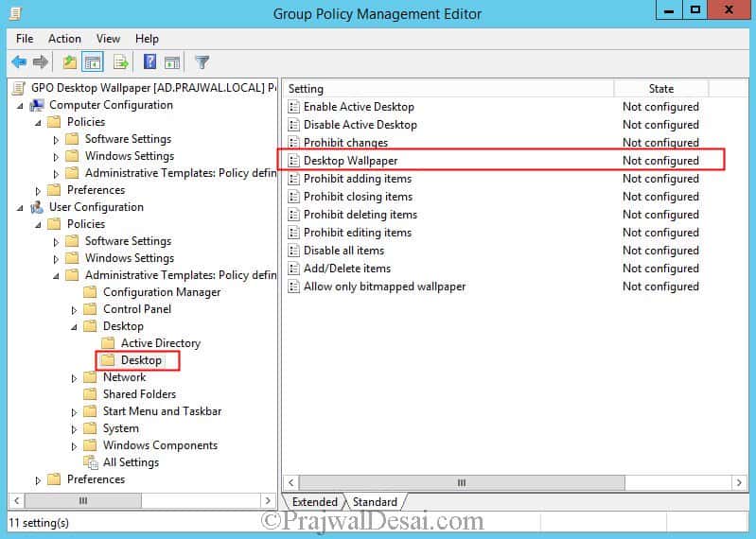The width and height of the screenshot is (756, 539).
Task: Select Preferences under User Configuration
Action: [96, 479]
